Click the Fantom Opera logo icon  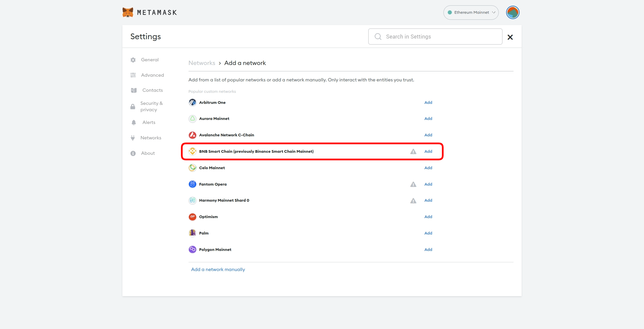(193, 184)
